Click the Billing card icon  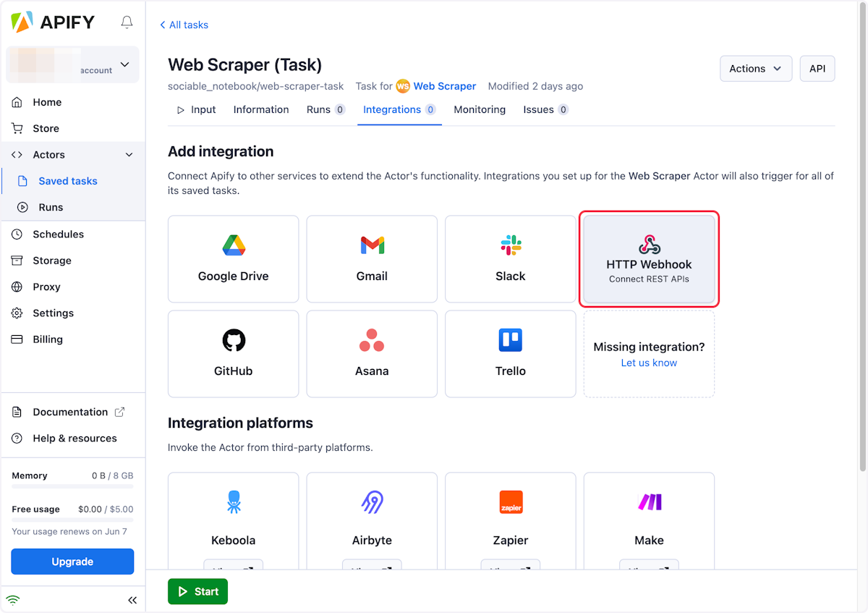17,339
